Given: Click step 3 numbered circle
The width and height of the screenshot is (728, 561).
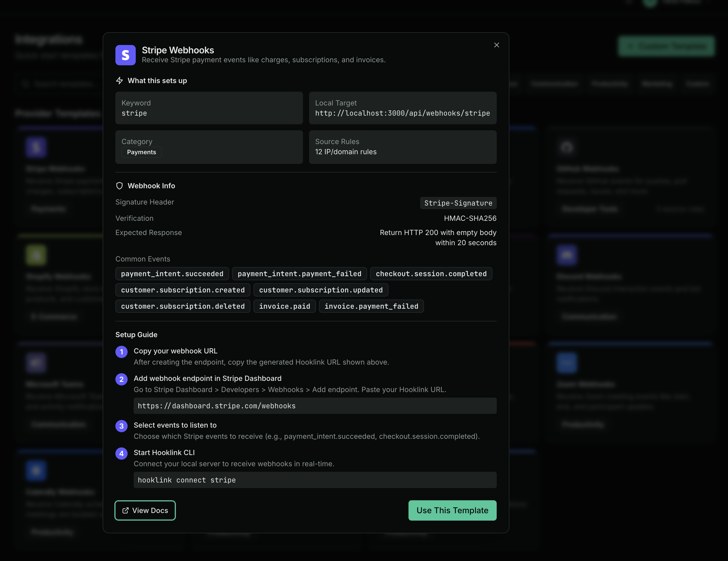Looking at the screenshot, I should coord(121,426).
